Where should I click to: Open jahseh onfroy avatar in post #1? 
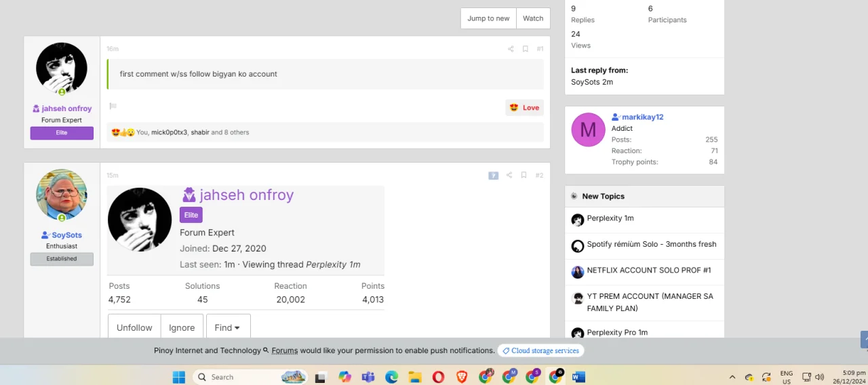62,68
